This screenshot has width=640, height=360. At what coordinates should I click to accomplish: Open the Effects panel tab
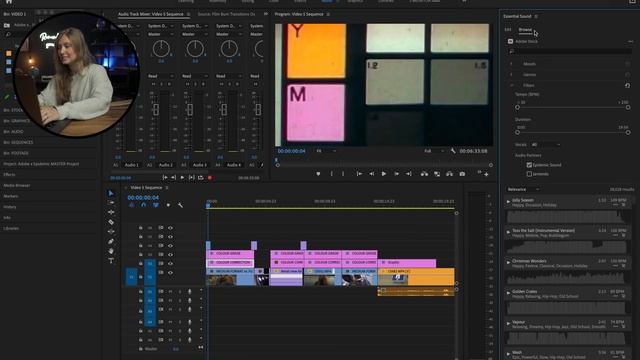(x=9, y=174)
